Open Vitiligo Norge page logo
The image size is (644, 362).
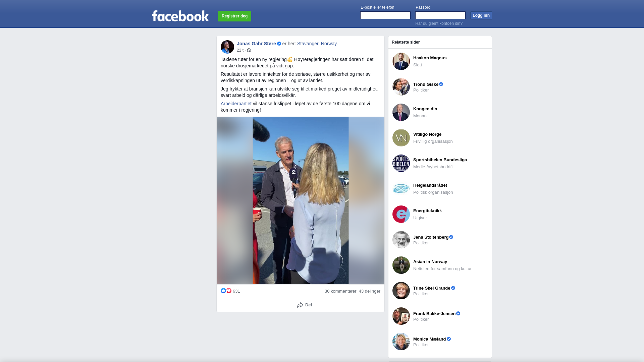pyautogui.click(x=401, y=138)
